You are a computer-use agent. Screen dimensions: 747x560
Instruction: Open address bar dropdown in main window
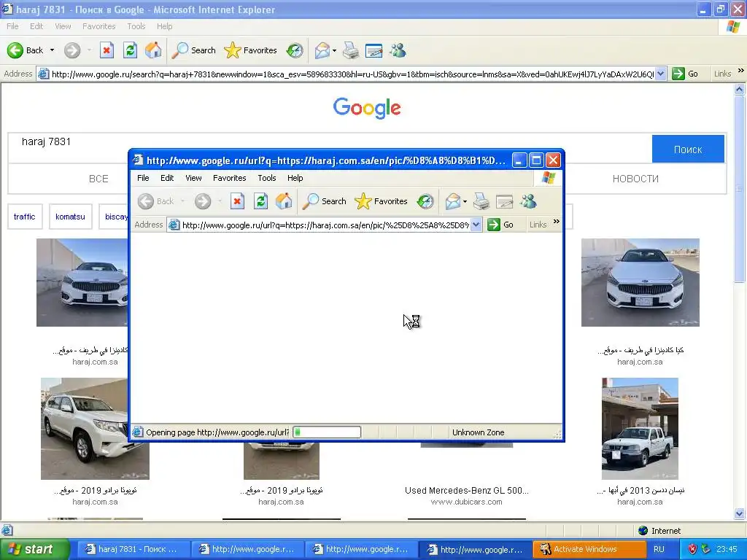click(x=660, y=74)
